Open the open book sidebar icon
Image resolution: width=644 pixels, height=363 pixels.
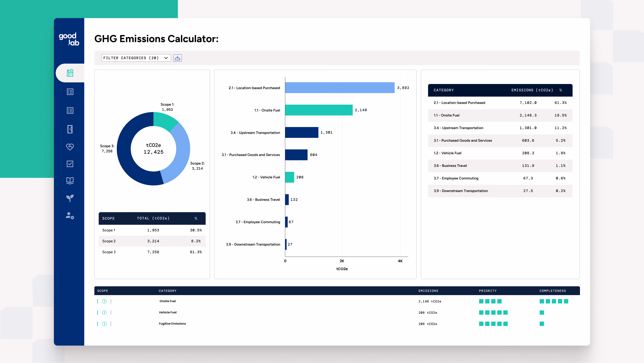coord(70,181)
